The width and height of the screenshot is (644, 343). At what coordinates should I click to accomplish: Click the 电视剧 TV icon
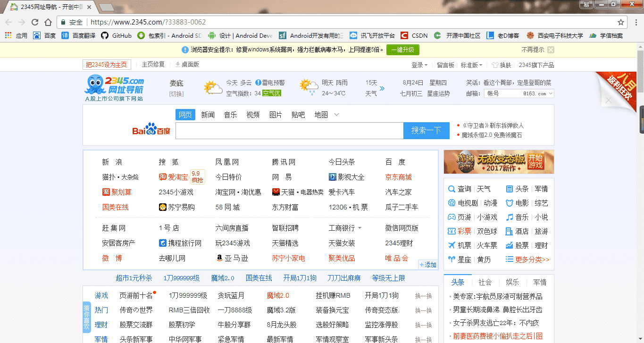(451, 203)
